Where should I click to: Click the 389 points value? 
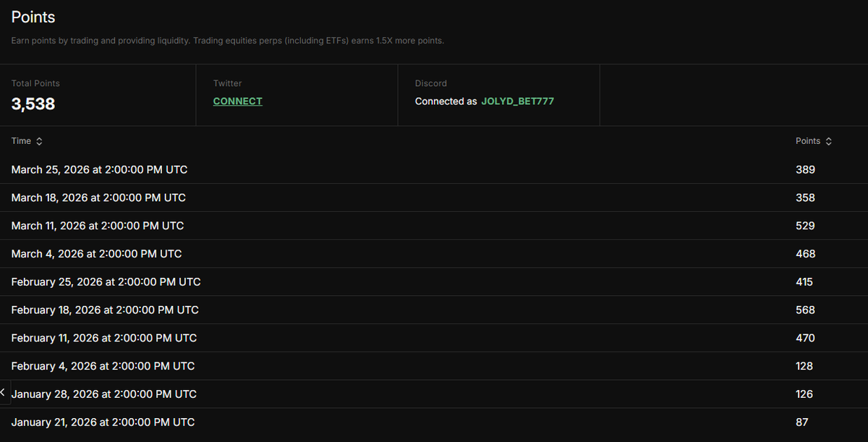[x=805, y=169]
